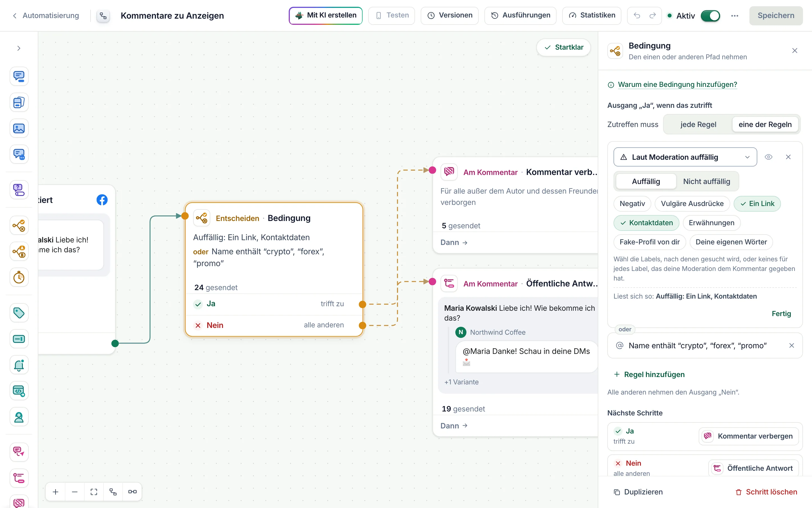Close the Bedingung side panel
The height and width of the screenshot is (508, 812).
click(795, 51)
